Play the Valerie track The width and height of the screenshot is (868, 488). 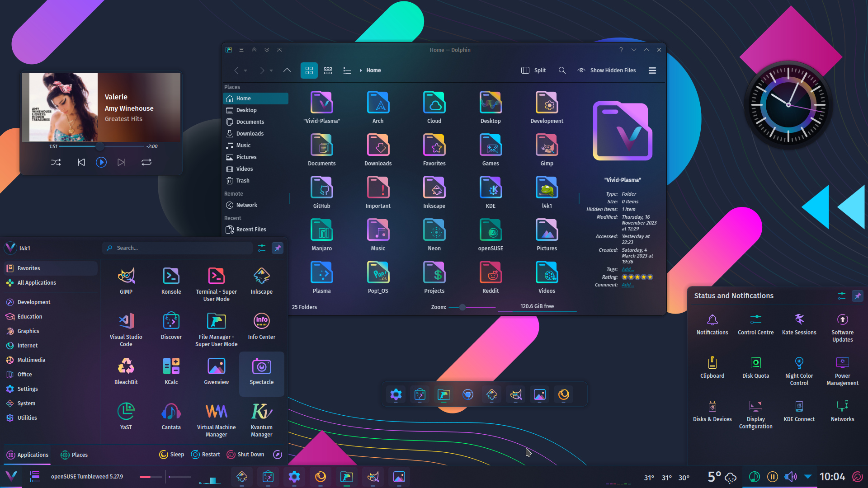101,162
